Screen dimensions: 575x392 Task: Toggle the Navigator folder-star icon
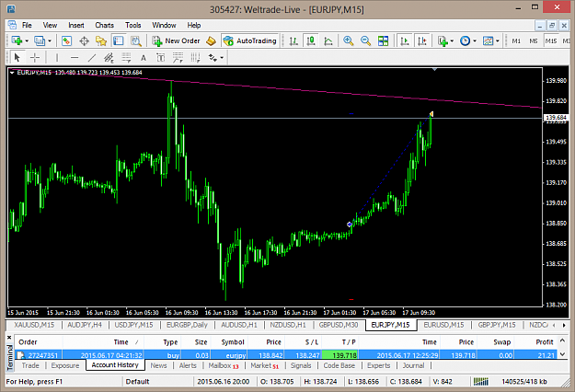(x=101, y=40)
